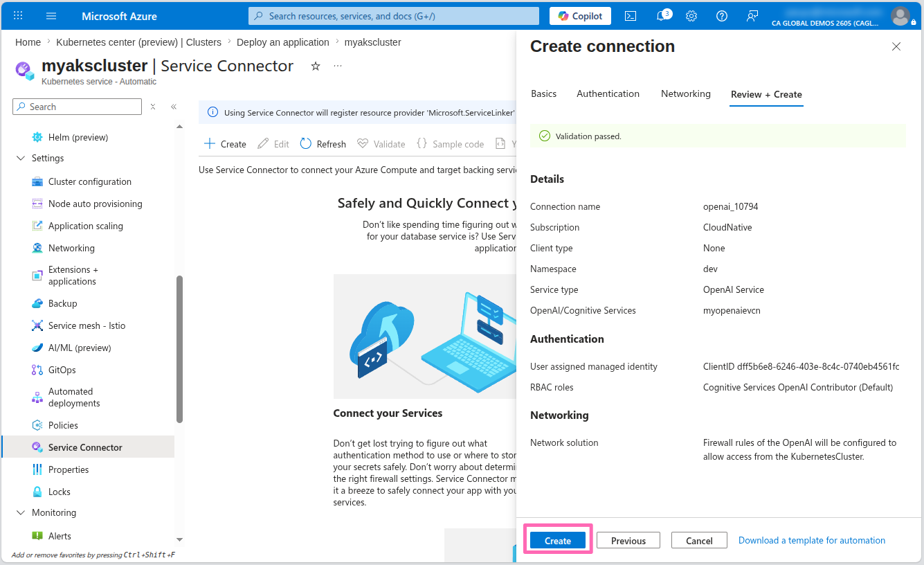
Task: Focus the sidebar Search field
Action: tap(77, 107)
